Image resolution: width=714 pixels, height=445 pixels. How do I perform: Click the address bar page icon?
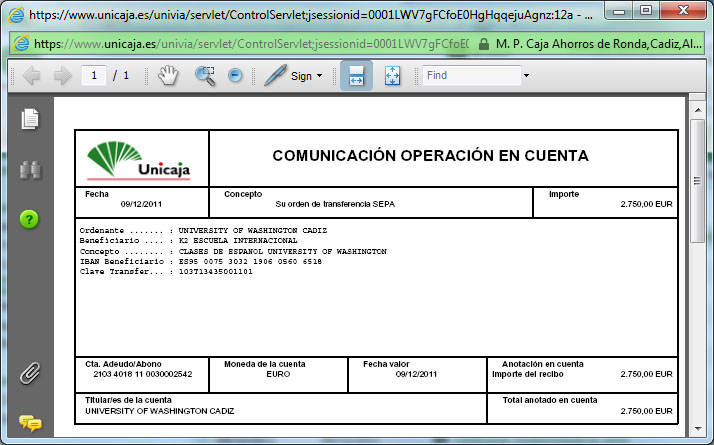click(21, 44)
